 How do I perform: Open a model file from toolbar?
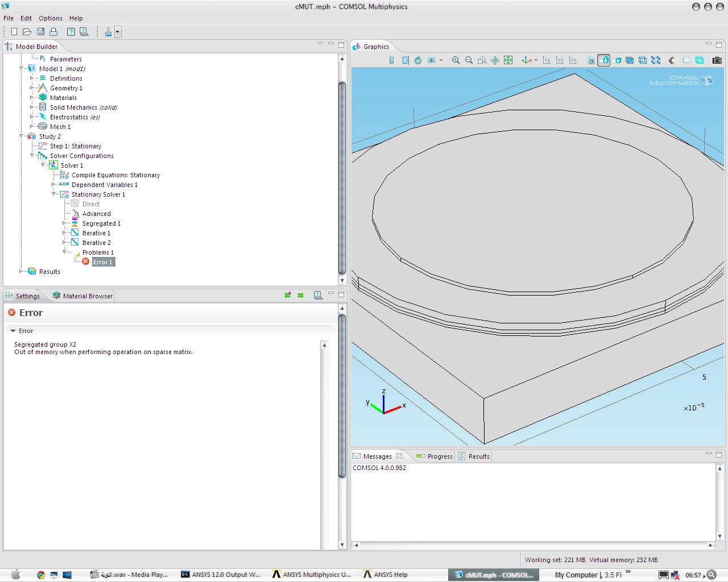[x=27, y=32]
